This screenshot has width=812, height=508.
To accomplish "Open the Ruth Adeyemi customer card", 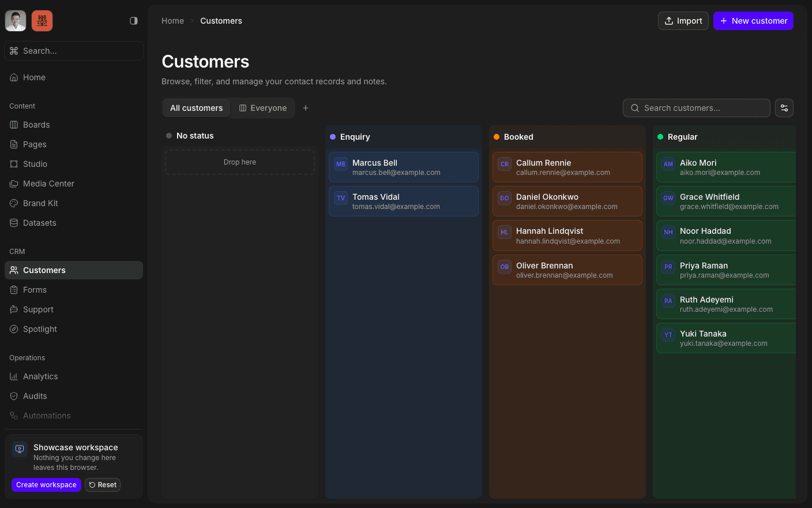I will tap(726, 304).
